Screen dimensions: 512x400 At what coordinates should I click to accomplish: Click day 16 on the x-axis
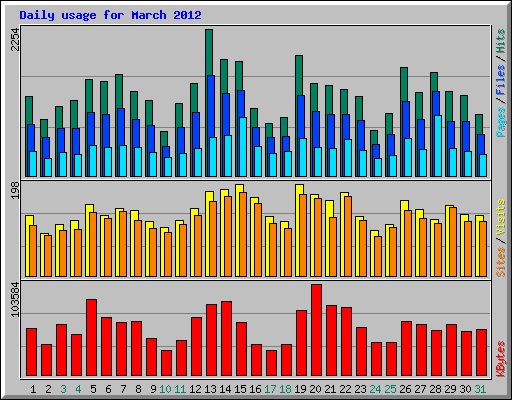tap(255, 389)
